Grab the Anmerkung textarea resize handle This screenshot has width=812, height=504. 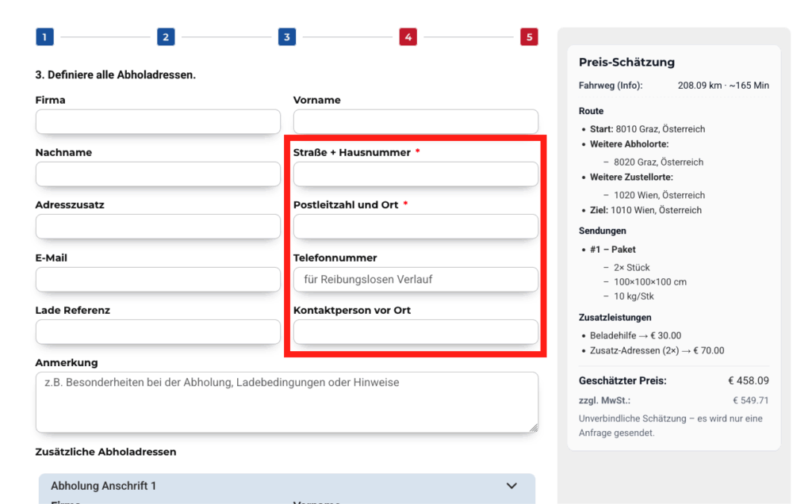coord(534,428)
